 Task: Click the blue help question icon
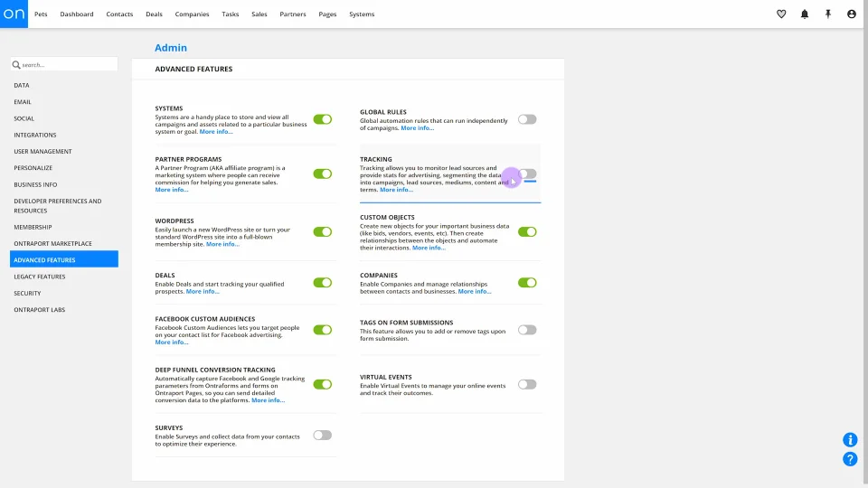point(850,459)
